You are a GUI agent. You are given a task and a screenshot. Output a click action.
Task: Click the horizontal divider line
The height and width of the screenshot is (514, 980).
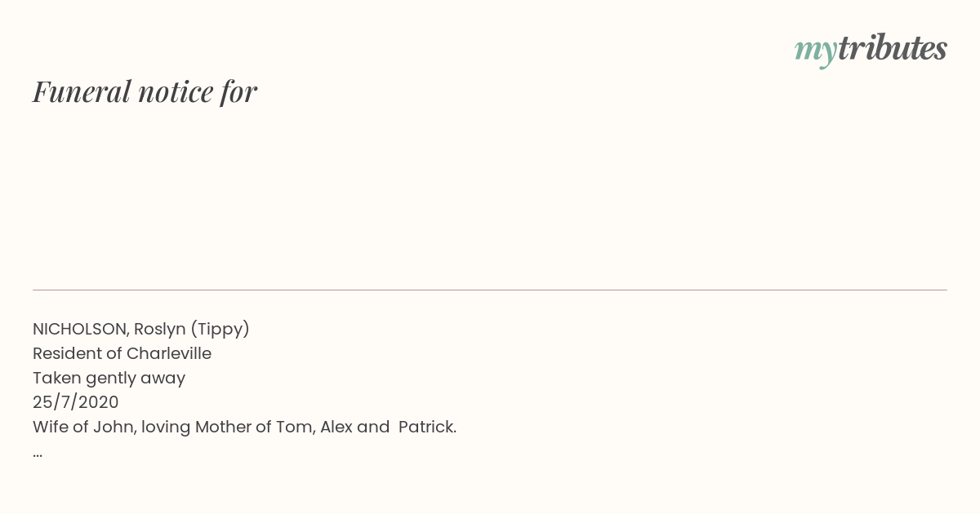tap(490, 290)
